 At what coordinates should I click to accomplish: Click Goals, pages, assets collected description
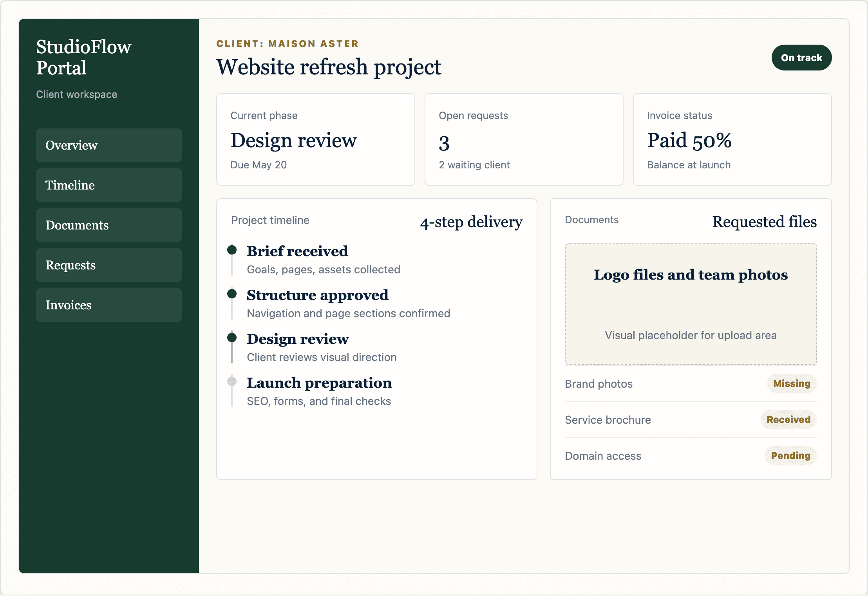(x=324, y=269)
